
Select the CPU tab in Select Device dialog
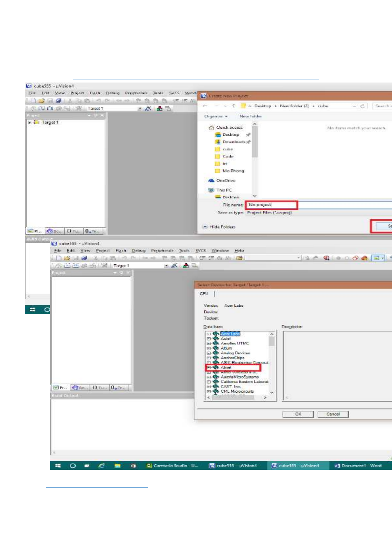pyautogui.click(x=204, y=294)
